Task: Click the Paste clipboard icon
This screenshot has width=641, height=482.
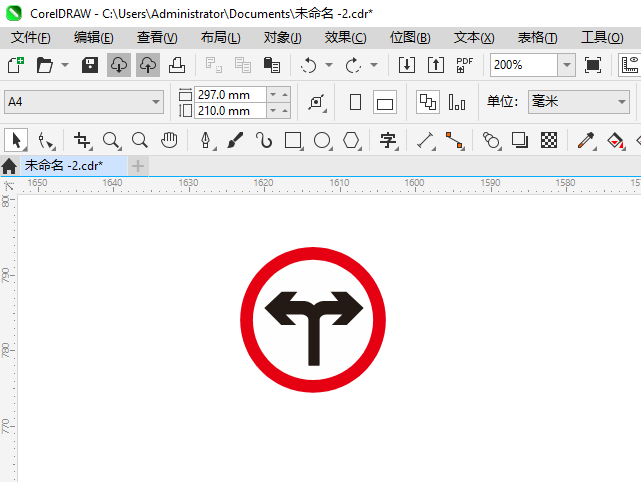Action: 272,65
